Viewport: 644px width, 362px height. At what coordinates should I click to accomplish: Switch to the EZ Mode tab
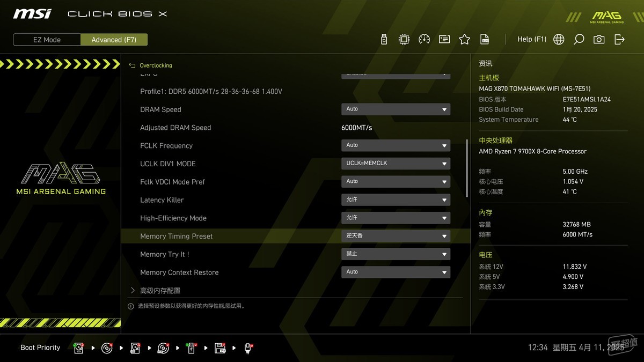pos(47,40)
